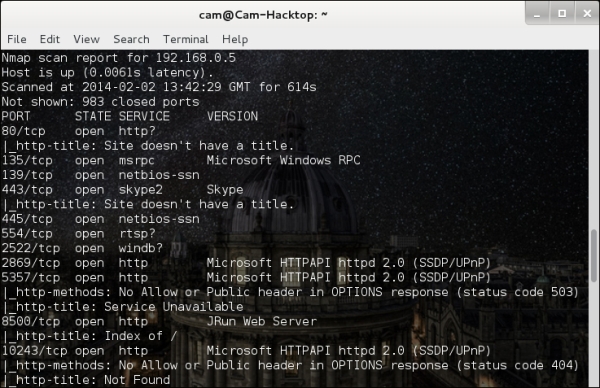This screenshot has width=600, height=388.
Task: Click the scrollbar track above the thumb
Action: pyautogui.click(x=594, y=140)
